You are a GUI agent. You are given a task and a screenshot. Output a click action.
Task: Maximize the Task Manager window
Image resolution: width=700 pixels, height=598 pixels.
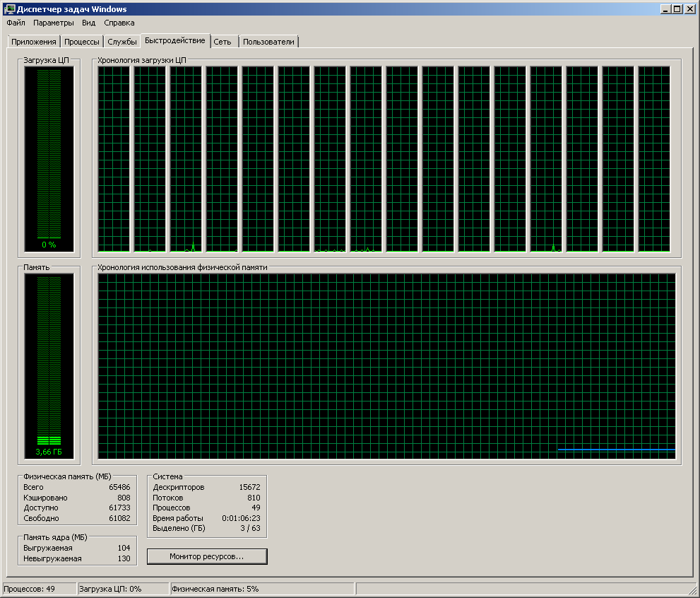[677, 9]
